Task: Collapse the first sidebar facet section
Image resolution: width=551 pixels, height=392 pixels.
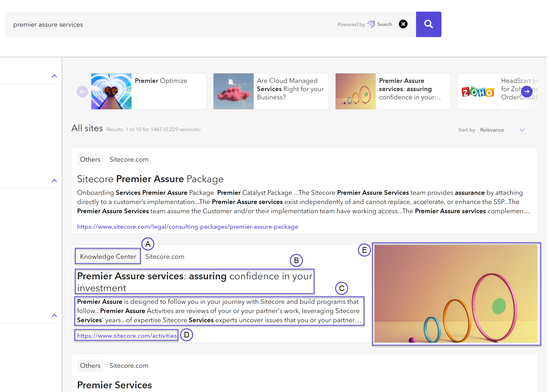Action: tap(54, 76)
